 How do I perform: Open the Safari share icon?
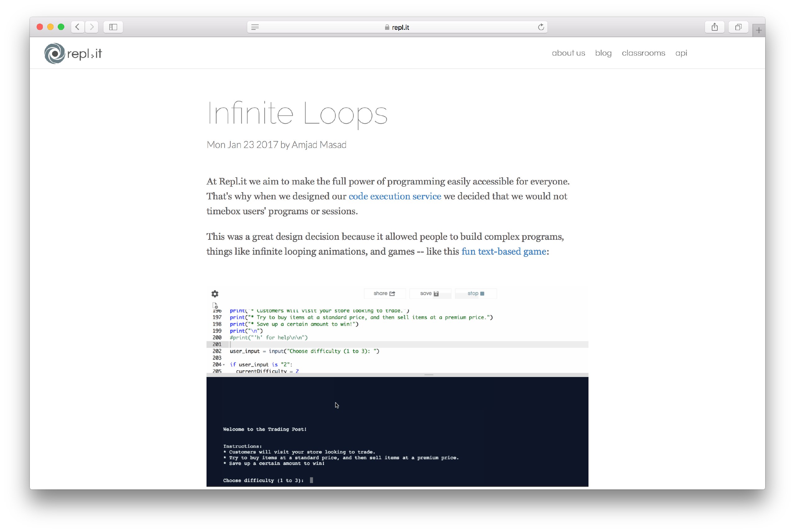(x=715, y=27)
